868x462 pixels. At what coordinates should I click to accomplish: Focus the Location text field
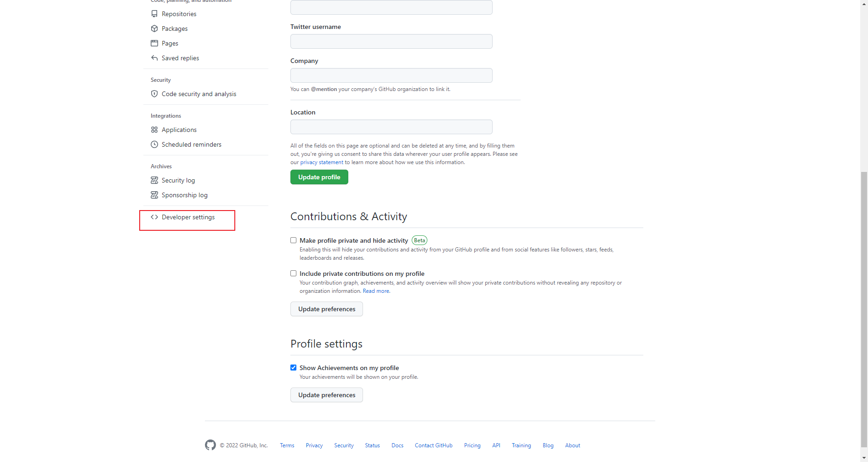[x=391, y=127]
